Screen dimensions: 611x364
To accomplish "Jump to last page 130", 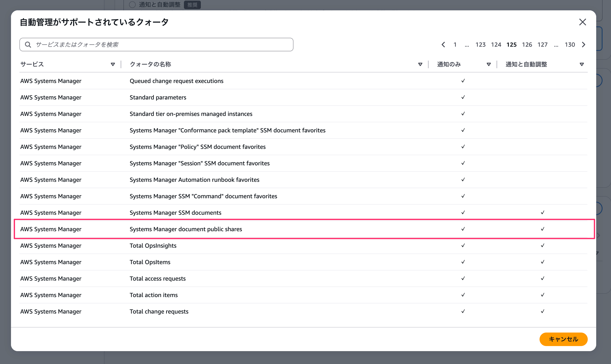I will click(x=570, y=45).
